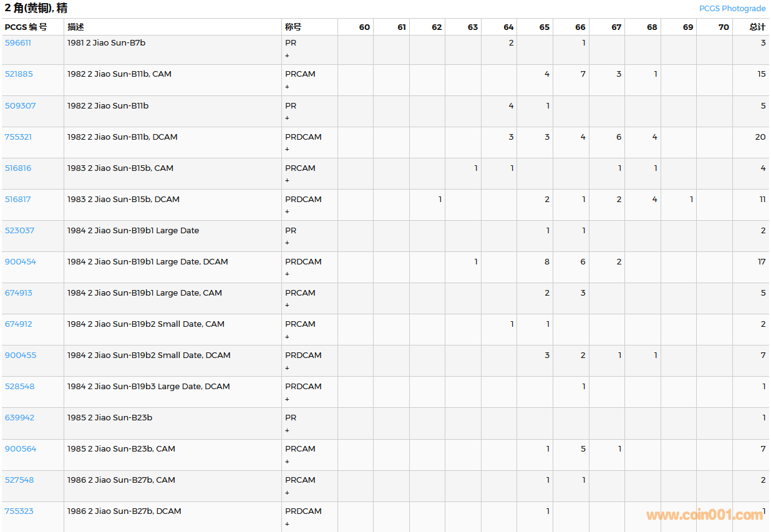The height and width of the screenshot is (532, 771).
Task: Open PCGS number 596611 link
Action: tap(18, 43)
